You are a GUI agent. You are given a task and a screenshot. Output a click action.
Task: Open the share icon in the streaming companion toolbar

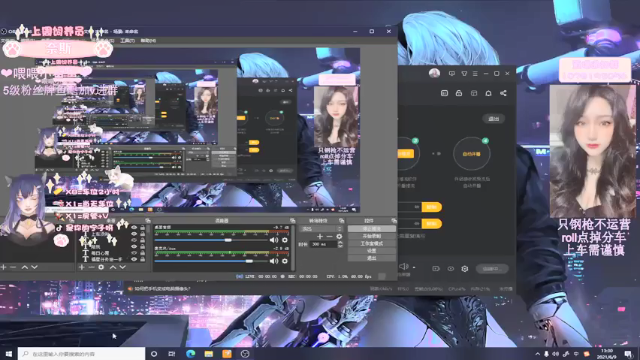pyautogui.click(x=503, y=93)
